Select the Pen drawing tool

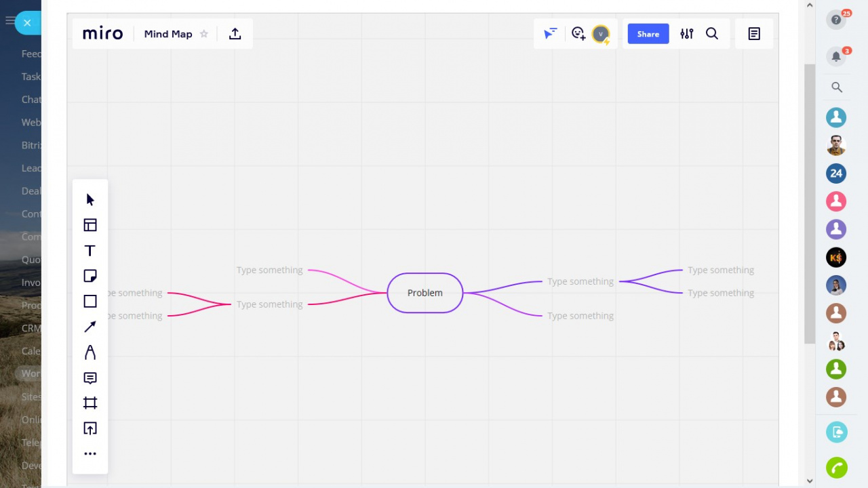click(x=90, y=352)
